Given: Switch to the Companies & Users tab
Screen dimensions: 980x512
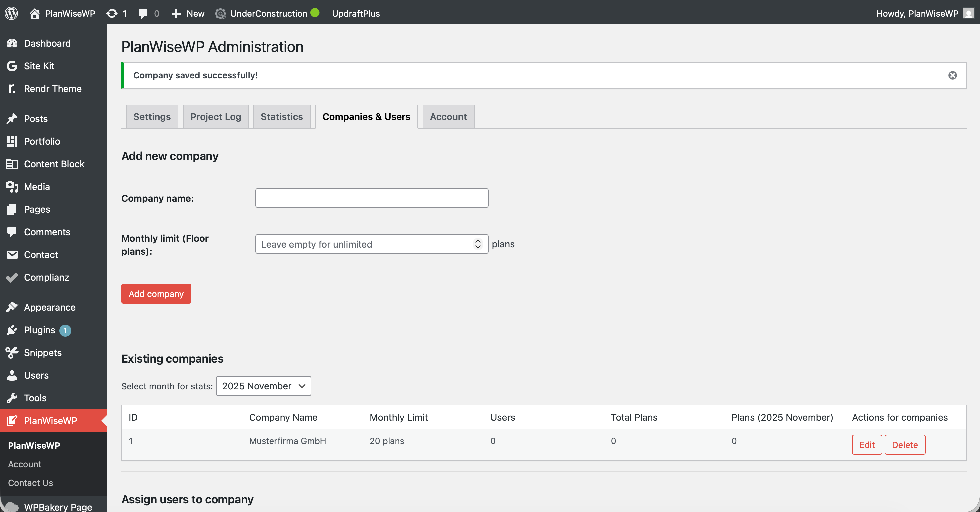Looking at the screenshot, I should click(x=366, y=116).
